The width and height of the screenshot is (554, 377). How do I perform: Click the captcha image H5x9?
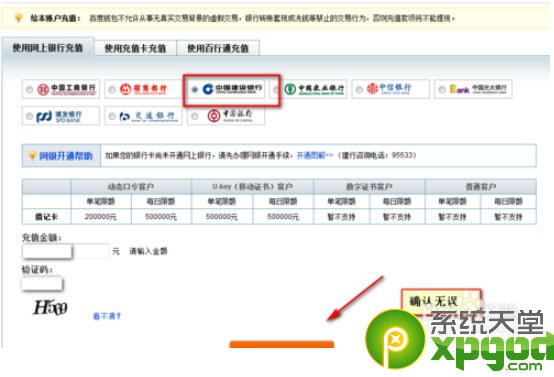[x=50, y=307]
